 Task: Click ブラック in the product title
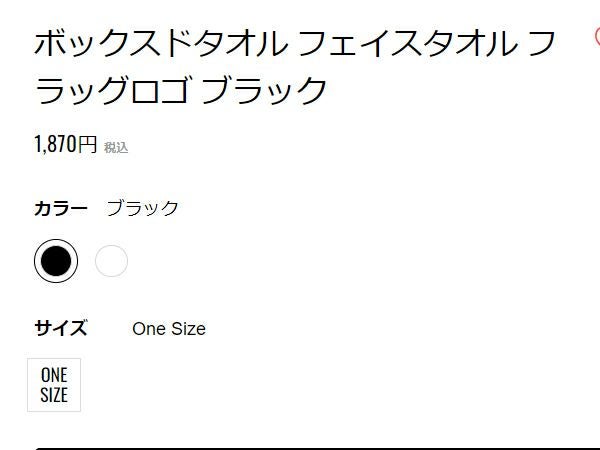[264, 91]
